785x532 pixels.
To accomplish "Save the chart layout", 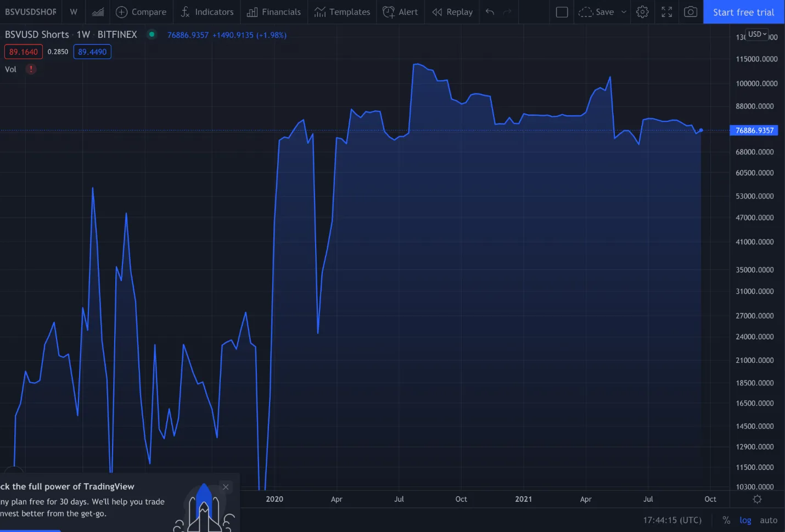I will (597, 12).
